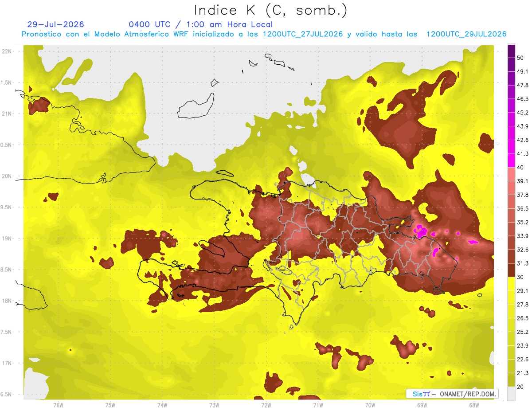Click the '69W' longitude label
532x411 pixels.
(422, 405)
